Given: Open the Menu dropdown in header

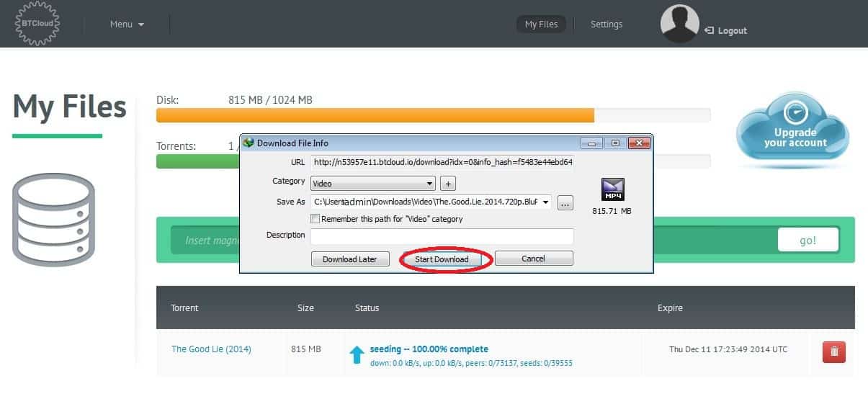Looking at the screenshot, I should (127, 24).
